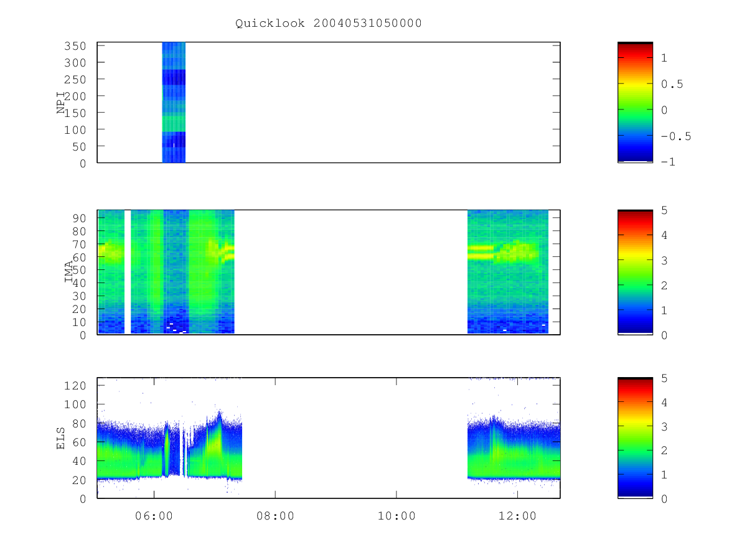
Task: Click the first IMA data block at 05:00
Action: coord(111,272)
